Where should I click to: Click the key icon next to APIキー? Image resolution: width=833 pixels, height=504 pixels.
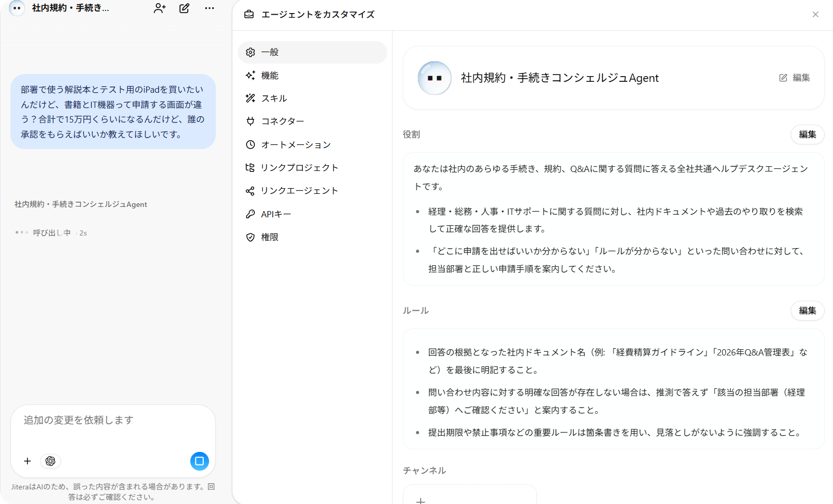click(x=250, y=214)
